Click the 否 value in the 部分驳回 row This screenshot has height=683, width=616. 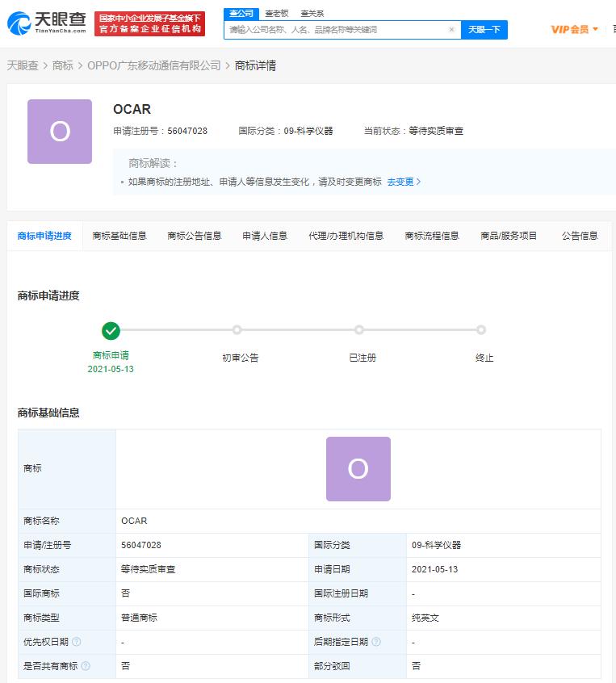pyautogui.click(x=416, y=666)
